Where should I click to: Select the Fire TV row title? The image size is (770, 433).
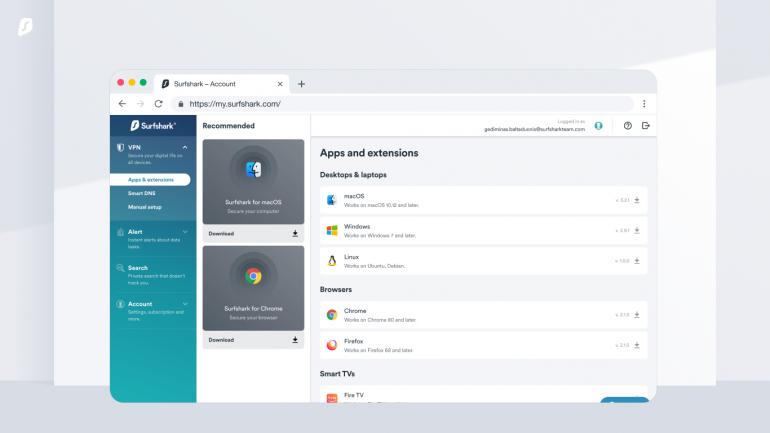pos(354,395)
